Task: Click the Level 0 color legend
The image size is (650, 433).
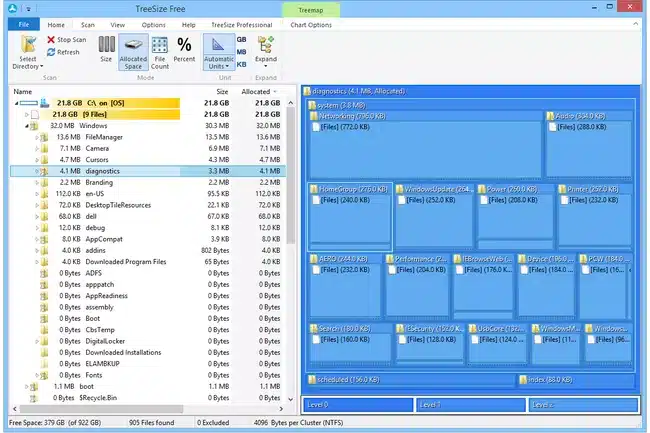Action: click(x=358, y=405)
